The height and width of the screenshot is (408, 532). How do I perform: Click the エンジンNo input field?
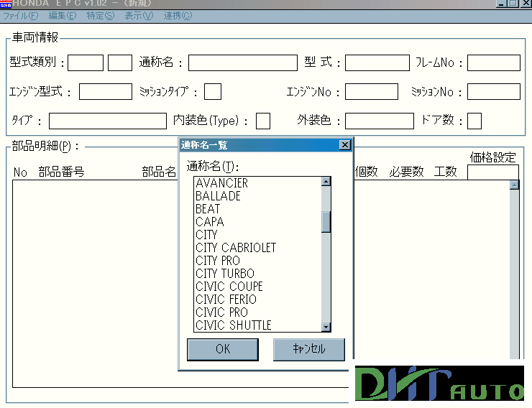(372, 91)
